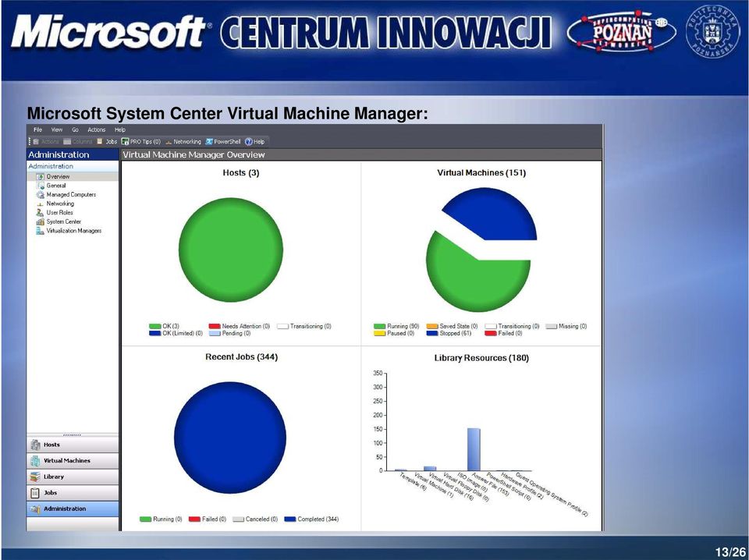Click the blue OK (Limited) (0) legend swatch
Viewport: 749px width, 560px height.
pyautogui.click(x=154, y=334)
